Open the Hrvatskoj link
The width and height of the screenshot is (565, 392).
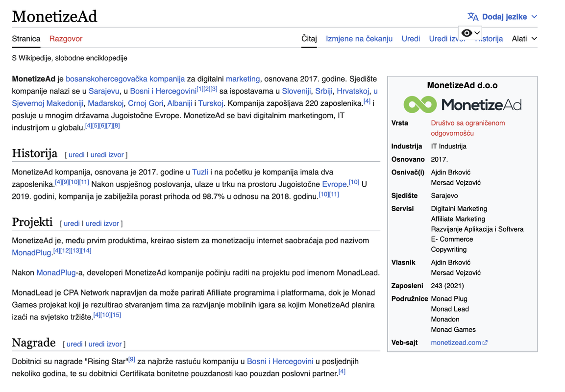point(353,91)
